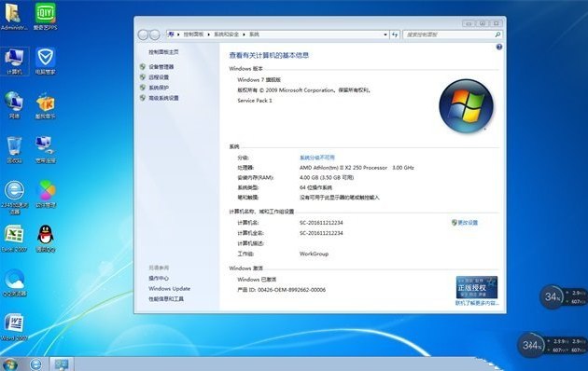Viewport: 588px width, 371px height.
Task: Activate the Control Panel taskbar button
Action: coord(62,364)
